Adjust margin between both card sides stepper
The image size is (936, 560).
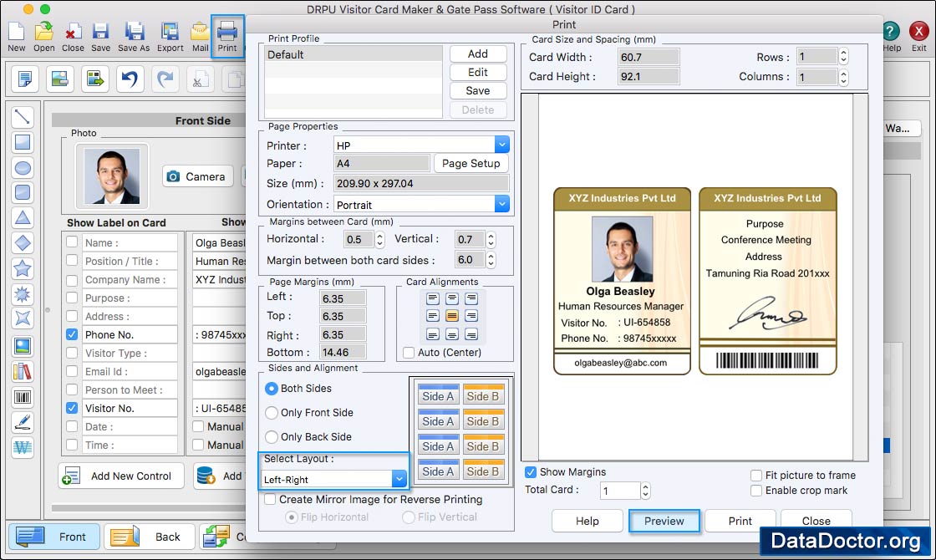tap(491, 260)
